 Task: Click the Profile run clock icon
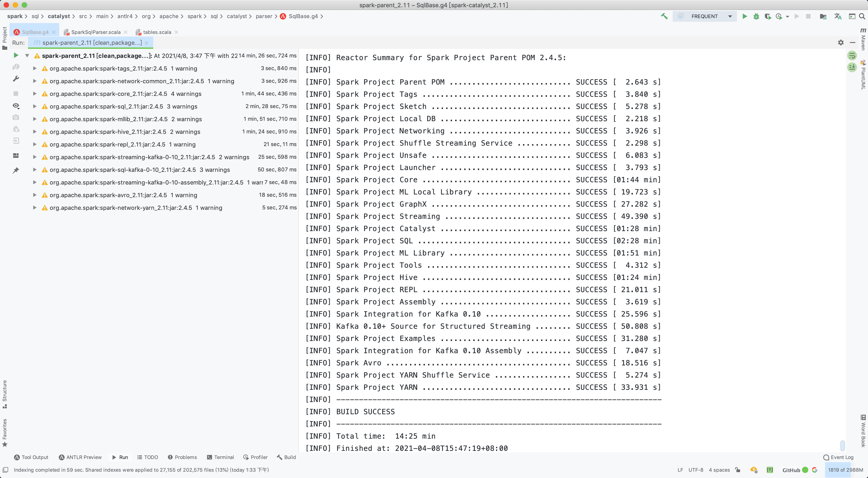tap(779, 16)
